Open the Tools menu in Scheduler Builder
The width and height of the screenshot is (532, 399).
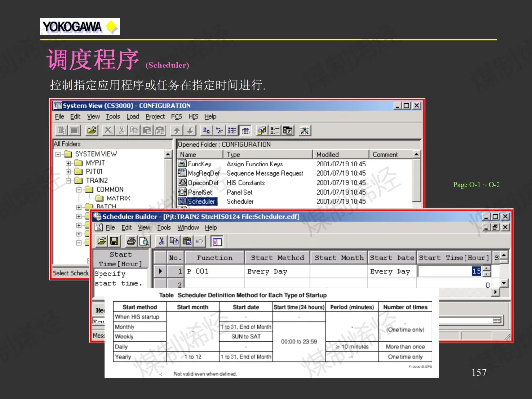point(164,227)
